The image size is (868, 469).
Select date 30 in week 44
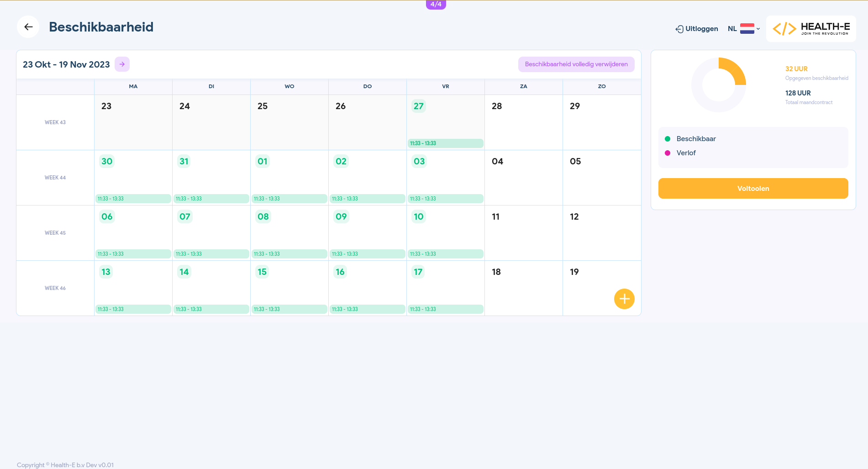click(107, 162)
